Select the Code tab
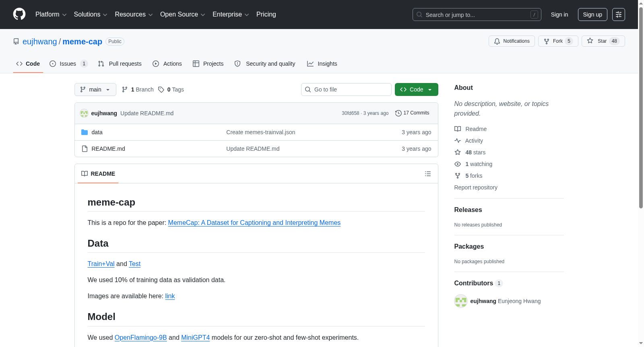Image resolution: width=644 pixels, height=347 pixels. pos(28,64)
